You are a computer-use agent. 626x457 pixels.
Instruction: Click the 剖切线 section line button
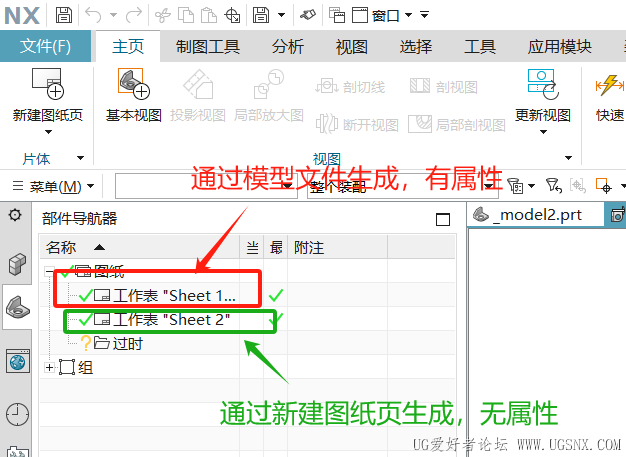[x=350, y=86]
